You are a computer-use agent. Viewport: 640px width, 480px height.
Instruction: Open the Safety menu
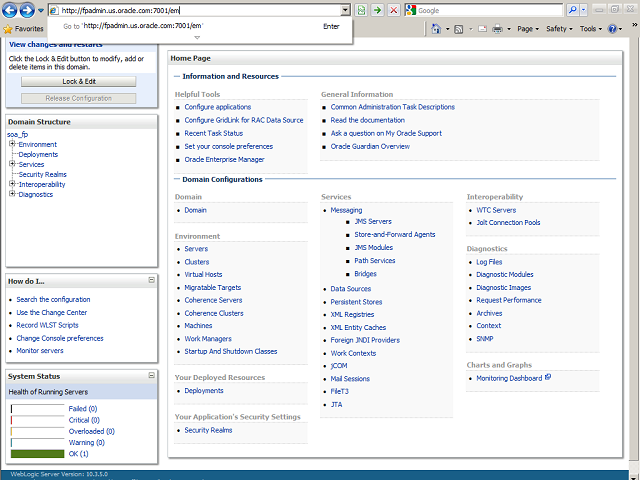click(560, 29)
